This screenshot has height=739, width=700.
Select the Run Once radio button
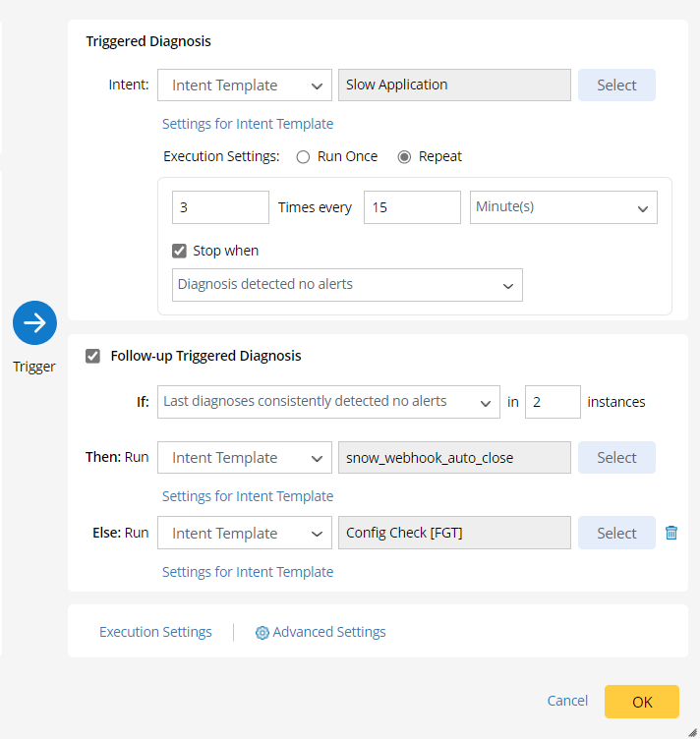(303, 156)
